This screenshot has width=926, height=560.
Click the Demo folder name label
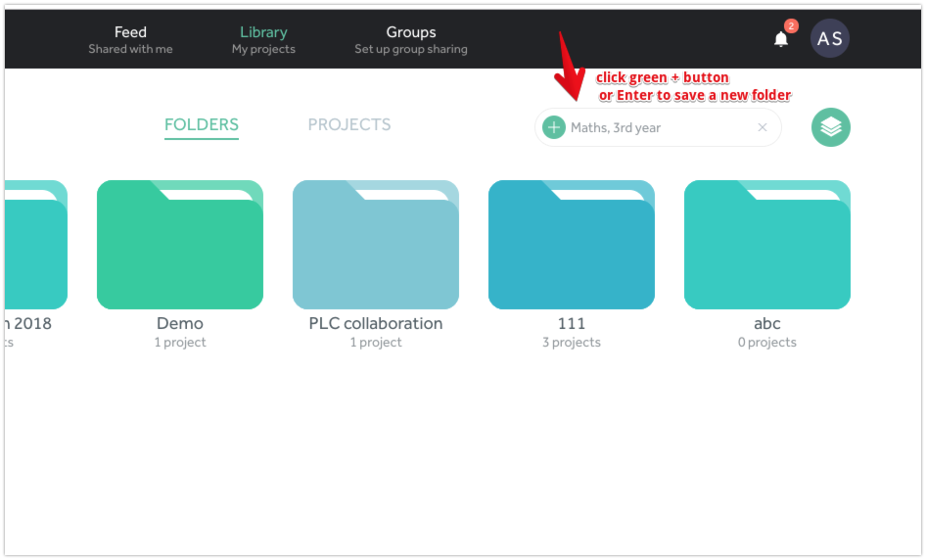[180, 323]
